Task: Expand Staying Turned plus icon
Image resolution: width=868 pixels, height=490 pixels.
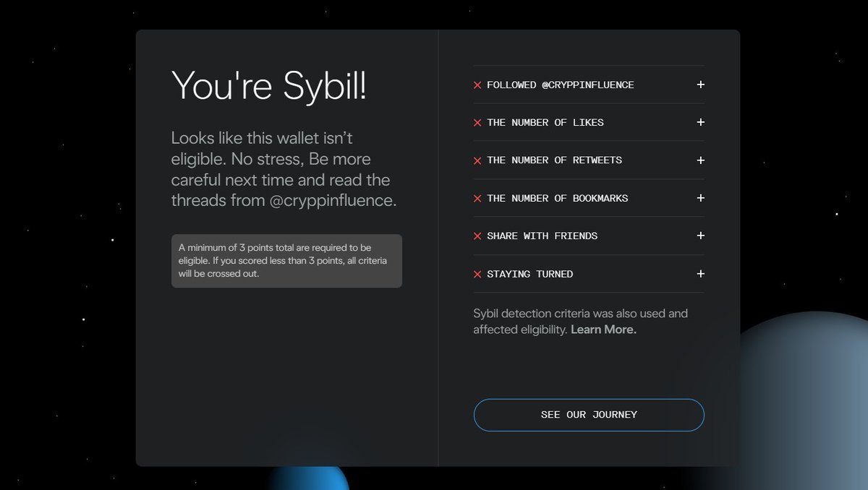Action: click(700, 274)
